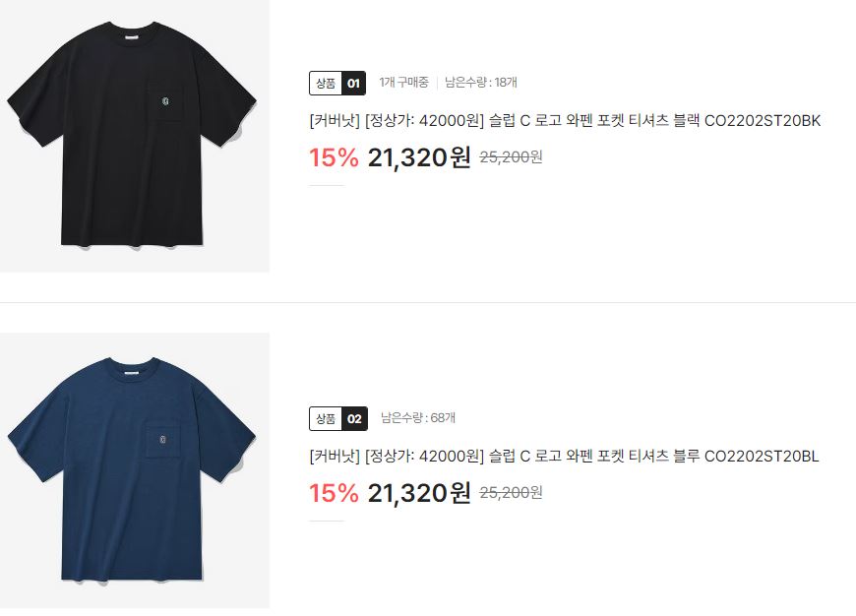This screenshot has height=616, width=856.
Task: Select the 상품 02 badge
Action: pos(337,419)
